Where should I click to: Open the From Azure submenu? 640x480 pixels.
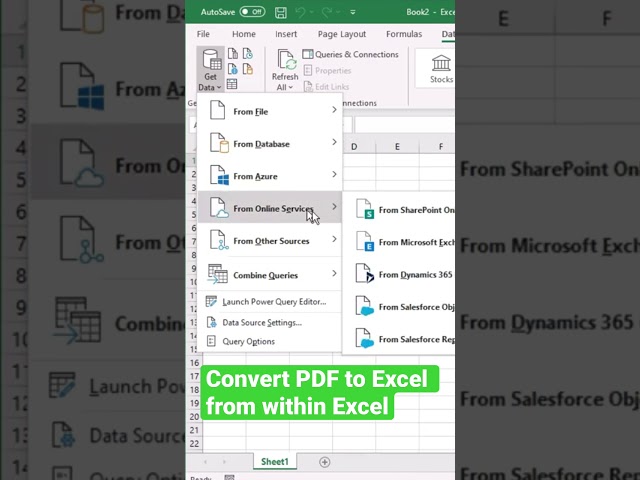(269, 176)
